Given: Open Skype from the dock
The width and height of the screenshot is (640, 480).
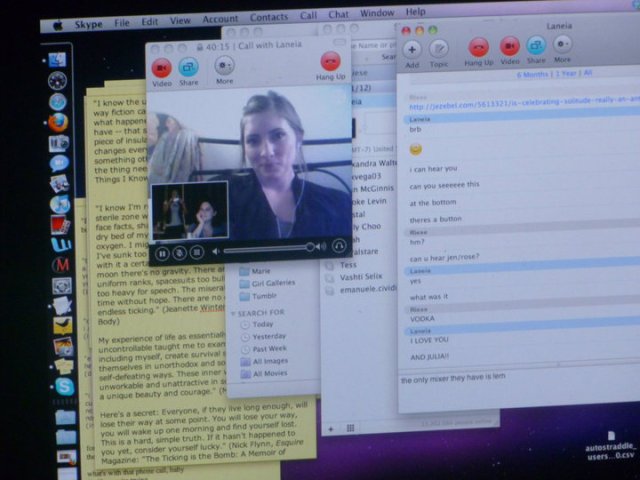Looking at the screenshot, I should click(x=64, y=386).
